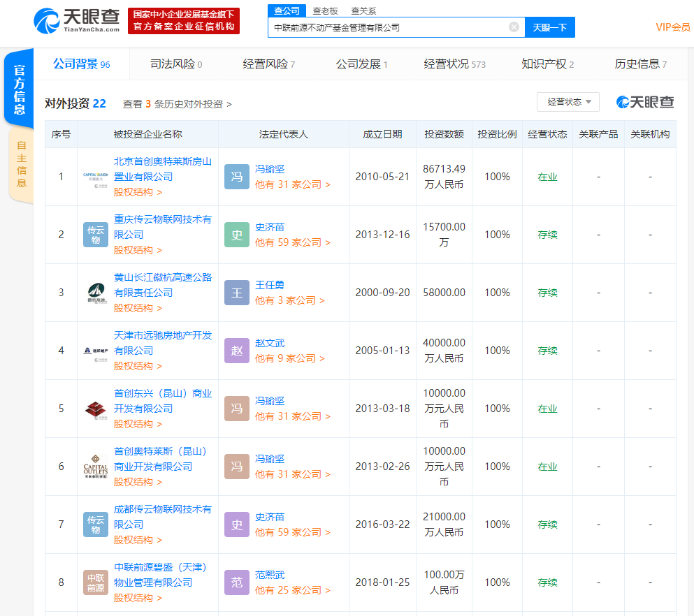
Task: Open 股权结构 for 重庆传云物联网
Action: tap(138, 250)
